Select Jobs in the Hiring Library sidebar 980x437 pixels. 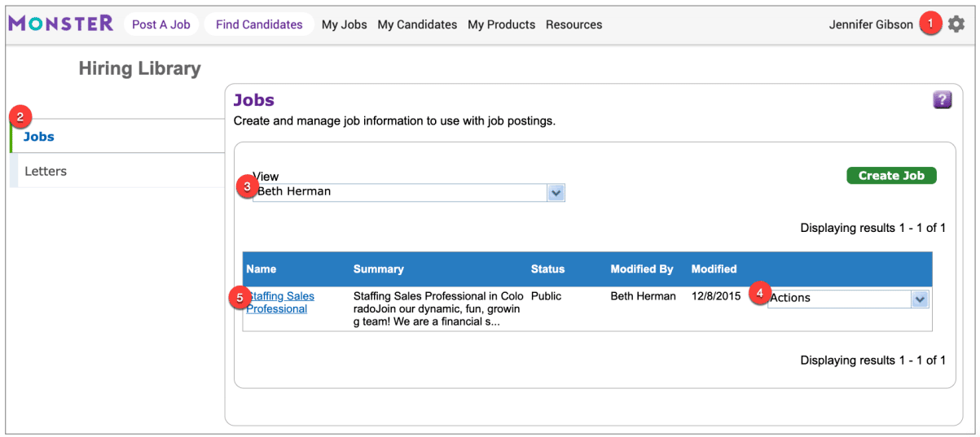click(x=117, y=137)
